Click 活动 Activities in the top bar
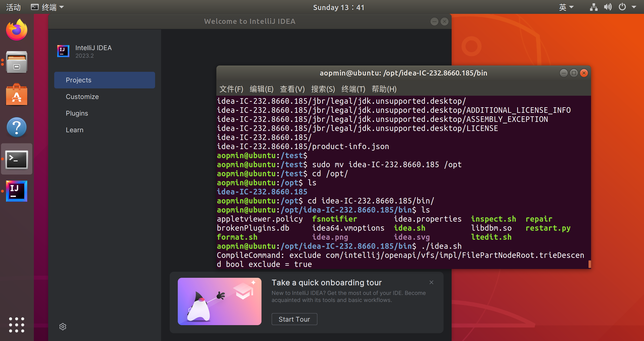644x341 pixels. pyautogui.click(x=13, y=7)
